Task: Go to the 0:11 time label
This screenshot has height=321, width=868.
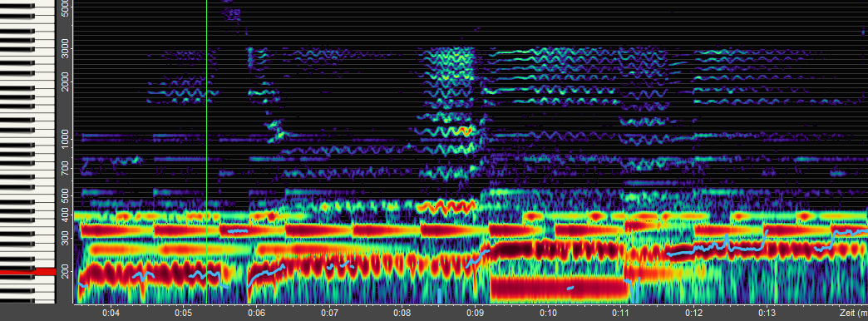Action: (x=621, y=312)
